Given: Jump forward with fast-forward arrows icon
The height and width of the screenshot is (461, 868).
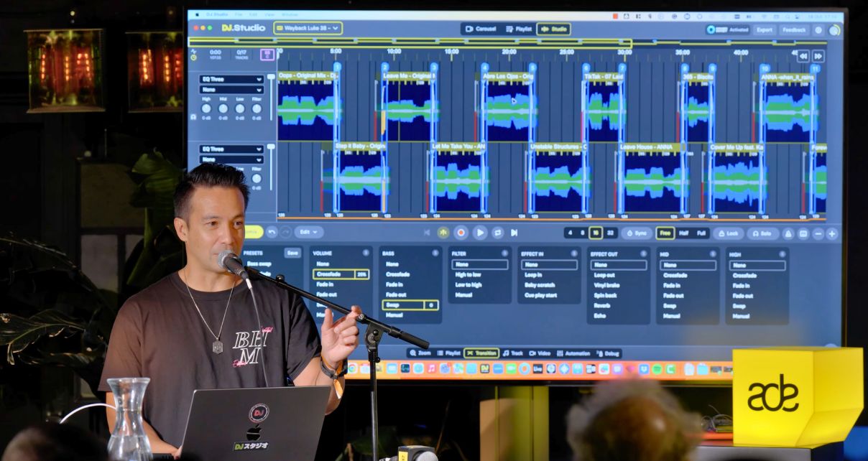Looking at the screenshot, I should click(x=818, y=56).
